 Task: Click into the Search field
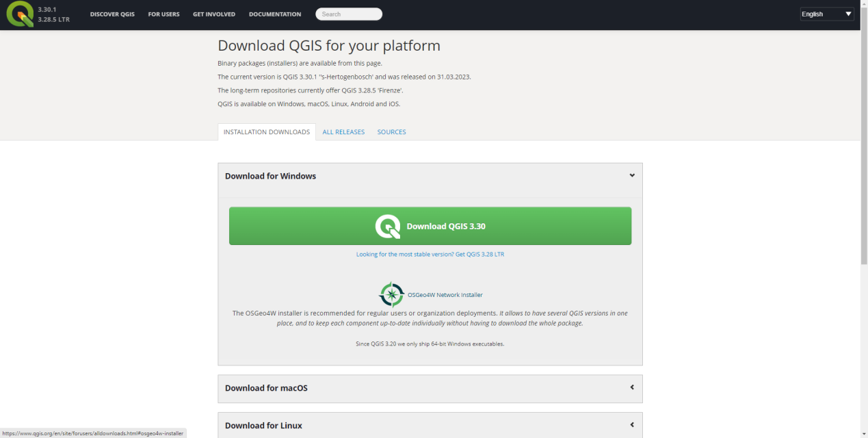pos(349,14)
